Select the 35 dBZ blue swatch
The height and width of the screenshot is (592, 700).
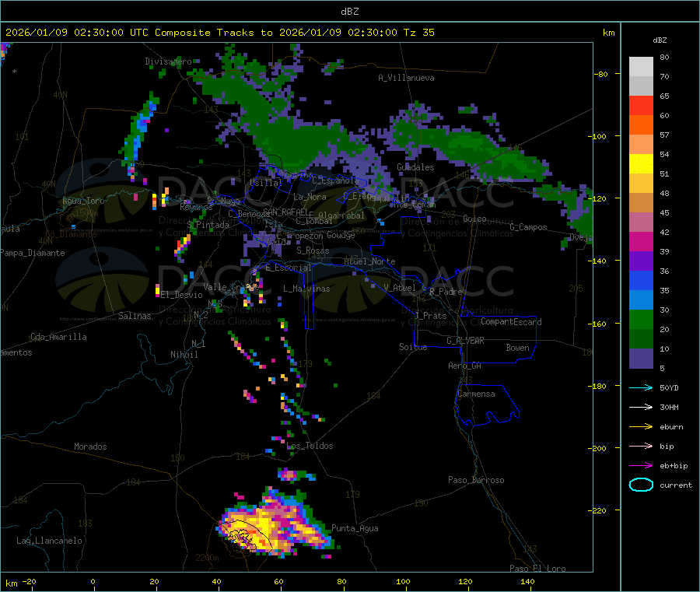(641, 280)
